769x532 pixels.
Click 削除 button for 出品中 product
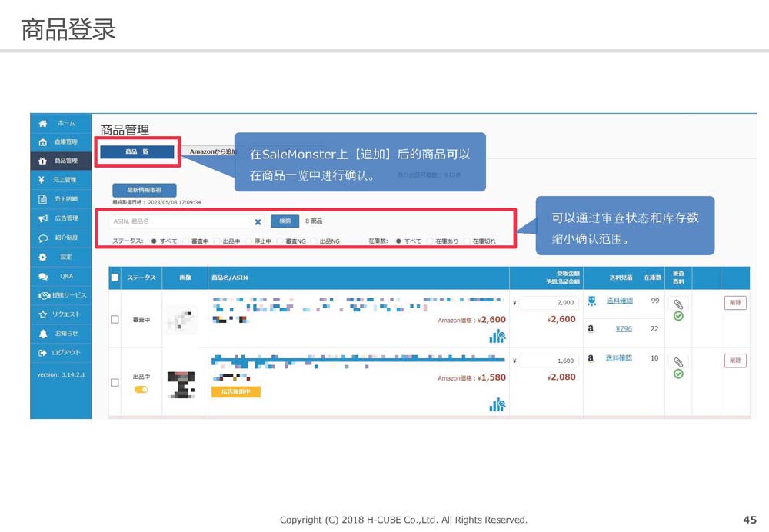point(735,361)
